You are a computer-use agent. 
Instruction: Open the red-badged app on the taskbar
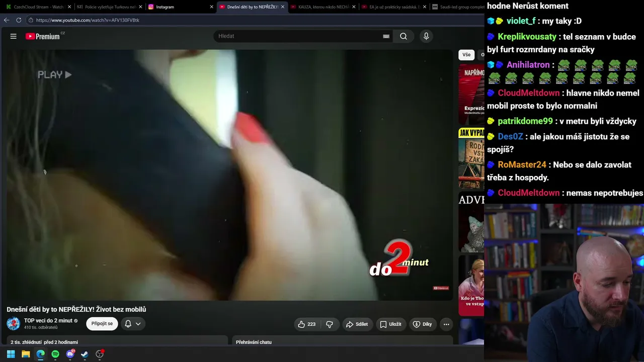100,354
